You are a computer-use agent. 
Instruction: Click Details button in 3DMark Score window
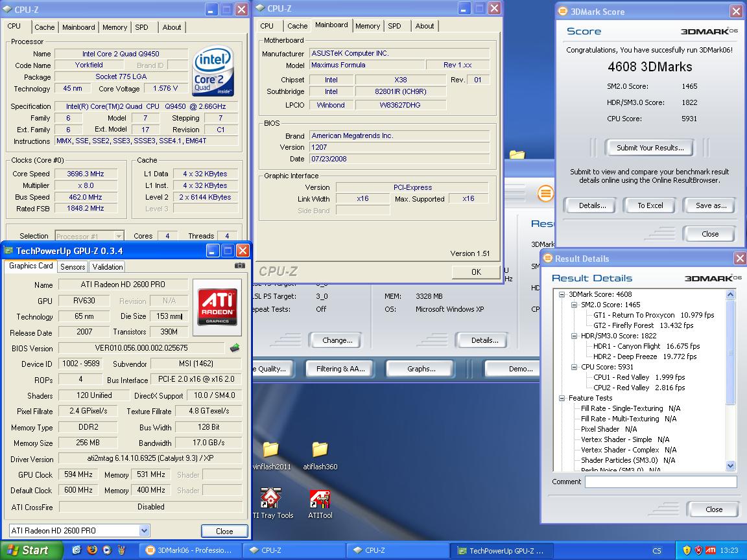(592, 205)
